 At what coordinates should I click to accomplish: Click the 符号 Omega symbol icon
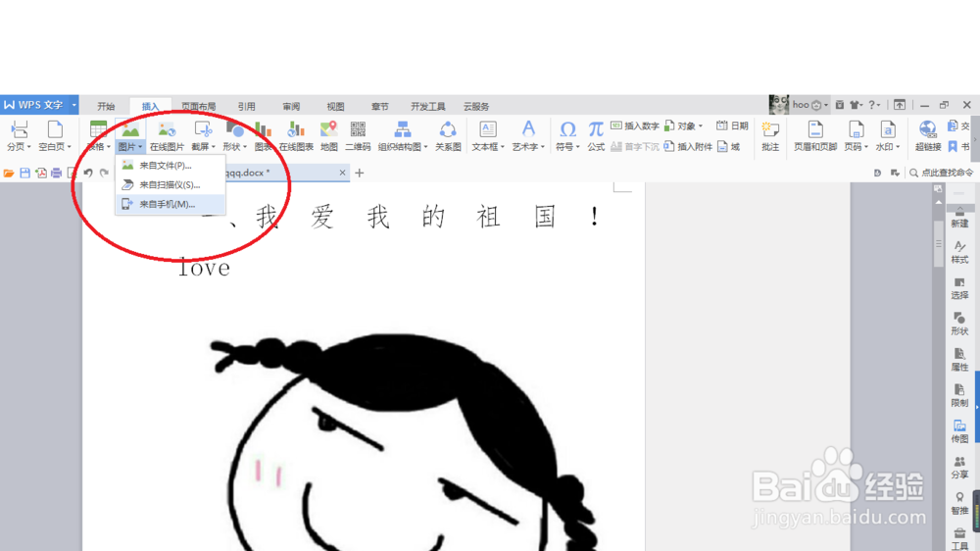coord(567,130)
